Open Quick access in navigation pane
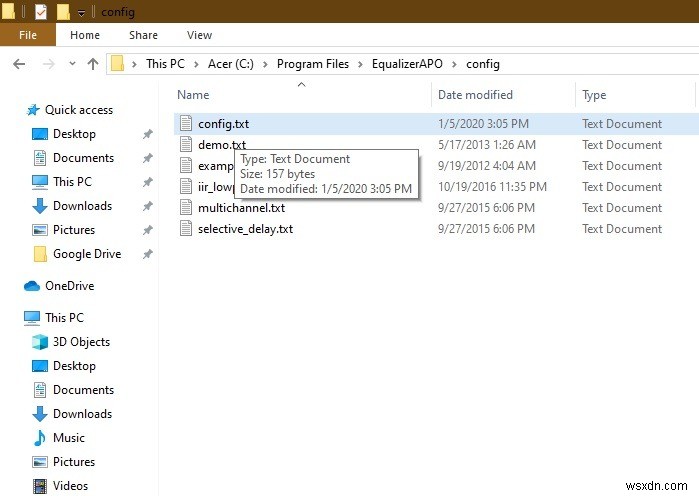Image resolution: width=699 pixels, height=496 pixels. point(79,110)
